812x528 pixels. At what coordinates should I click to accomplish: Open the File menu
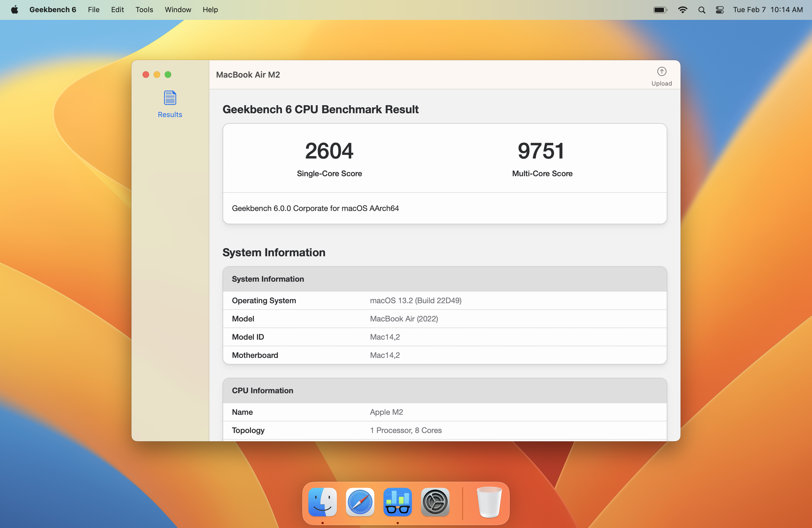click(x=93, y=10)
